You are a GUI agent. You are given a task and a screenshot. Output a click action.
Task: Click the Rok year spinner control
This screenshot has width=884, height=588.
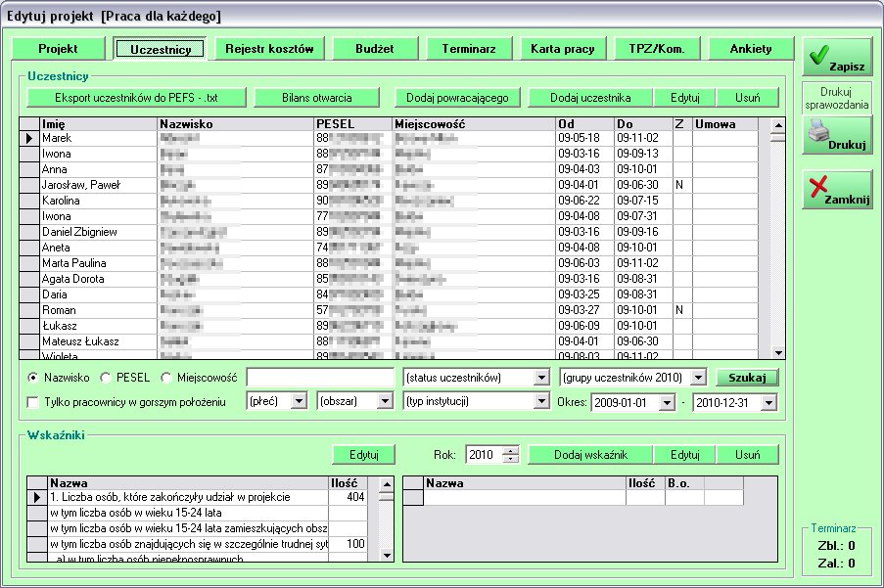(x=510, y=455)
